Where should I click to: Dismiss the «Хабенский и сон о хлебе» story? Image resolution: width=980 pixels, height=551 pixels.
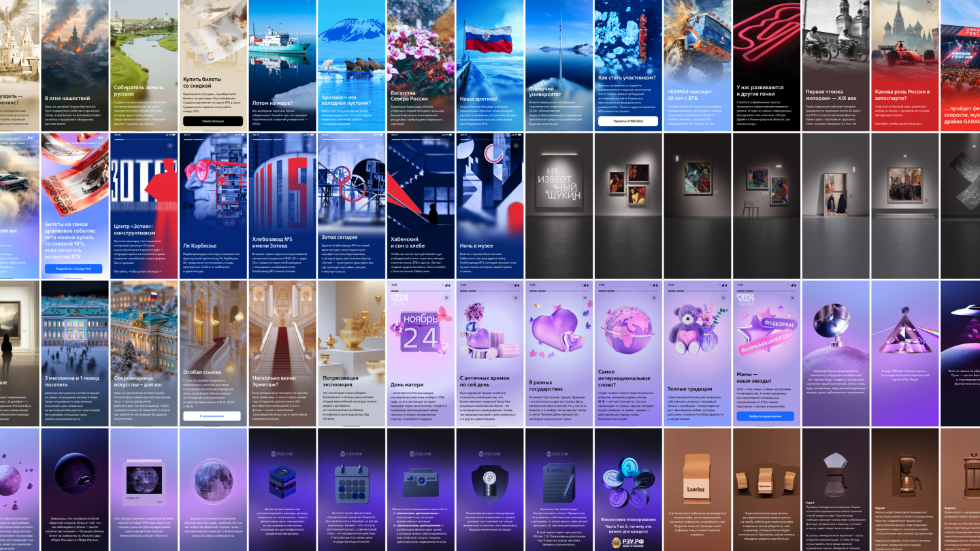tap(446, 146)
